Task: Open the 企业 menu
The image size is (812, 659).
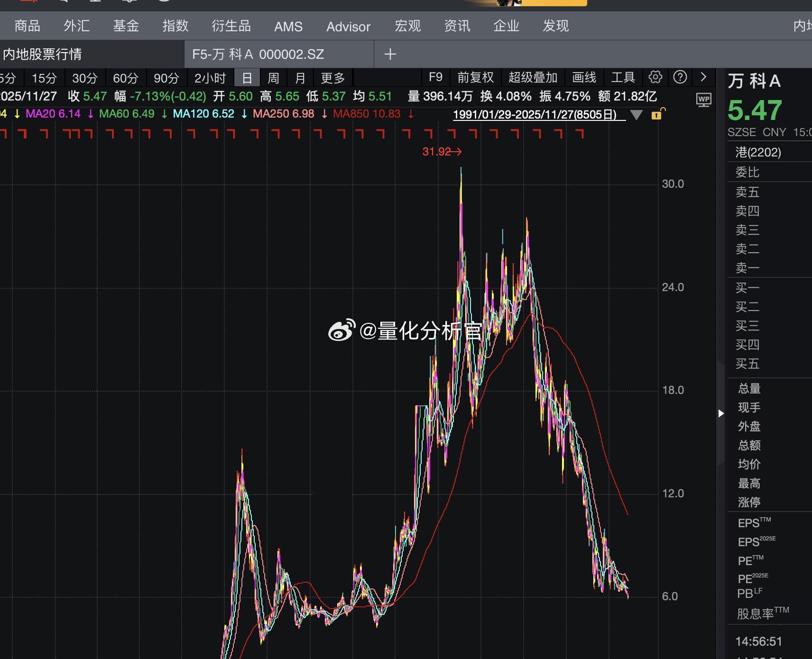Action: (507, 26)
